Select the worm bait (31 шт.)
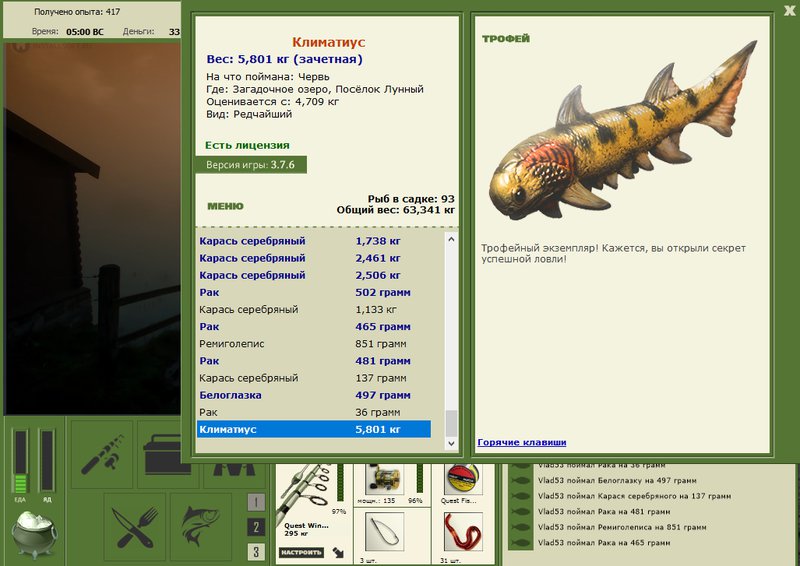The height and width of the screenshot is (566, 800). 463,532
